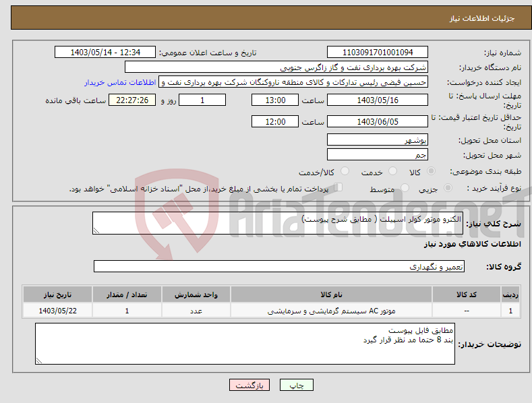Click the remaining days field showing 1

202,100
